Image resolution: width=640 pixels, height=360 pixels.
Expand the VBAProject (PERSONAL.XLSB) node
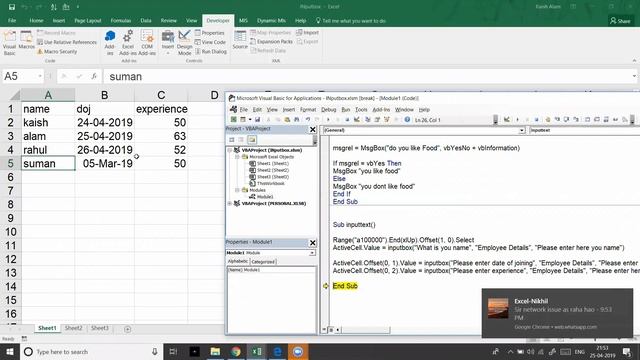click(x=230, y=203)
